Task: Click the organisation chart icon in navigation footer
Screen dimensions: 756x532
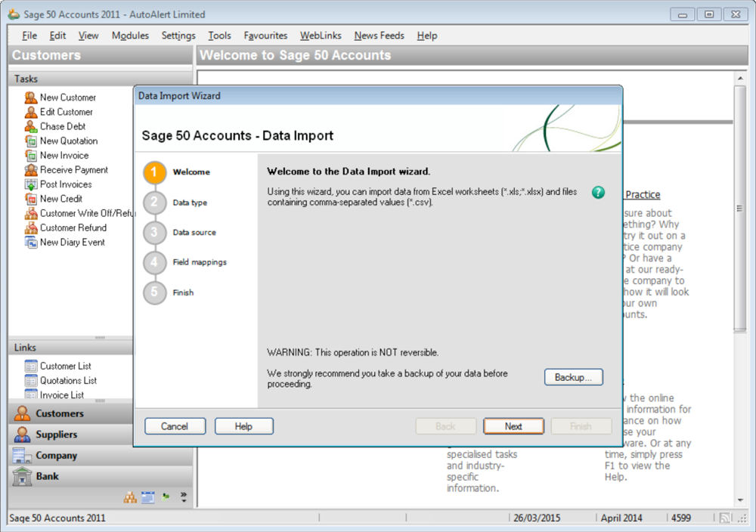Action: tap(130, 497)
